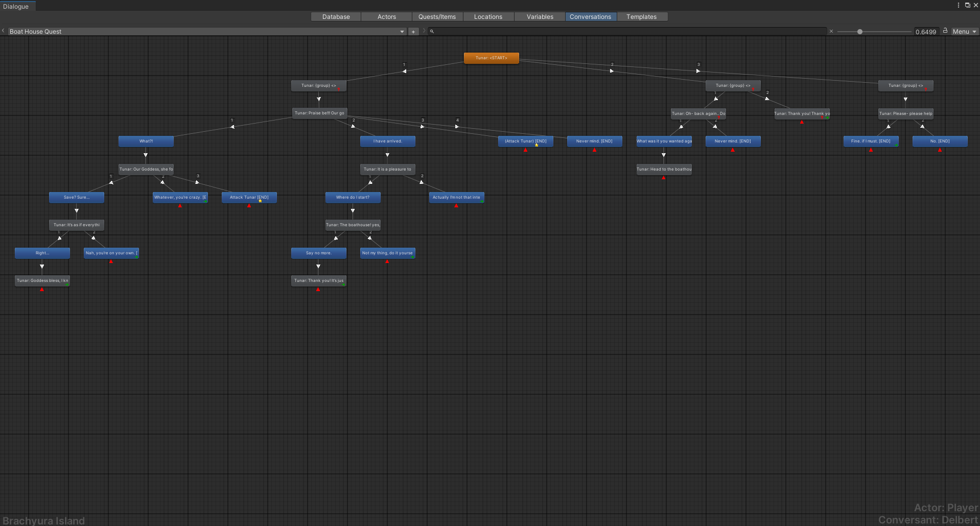Click the star marker on '(Attack Tunar) [END]' node
This screenshot has height=526, width=980.
point(536,146)
